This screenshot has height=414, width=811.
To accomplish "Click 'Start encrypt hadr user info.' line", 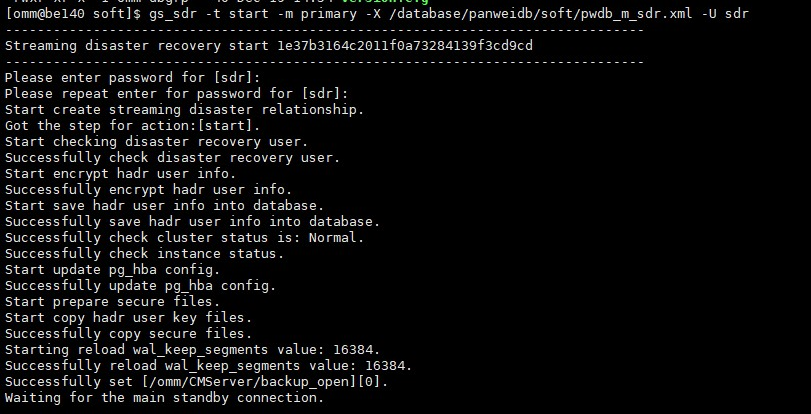I will tap(121, 174).
